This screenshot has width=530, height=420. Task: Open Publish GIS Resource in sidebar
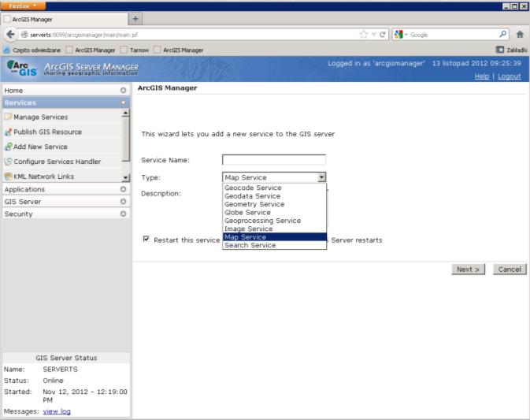(x=48, y=132)
